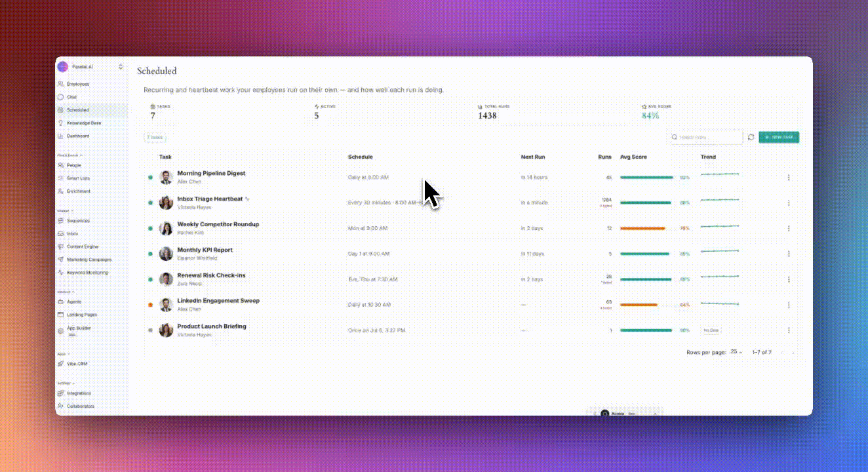868x472 pixels.
Task: Open the Morning Pipeline Digest task
Action: tap(211, 174)
